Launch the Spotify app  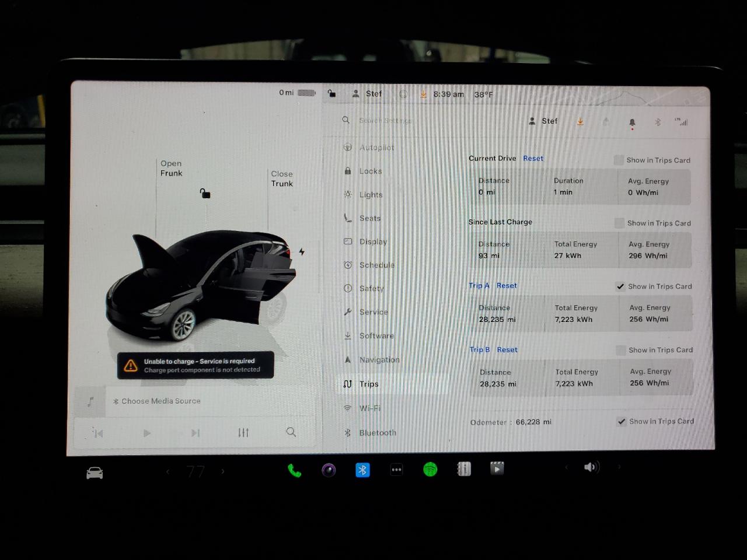click(x=430, y=470)
